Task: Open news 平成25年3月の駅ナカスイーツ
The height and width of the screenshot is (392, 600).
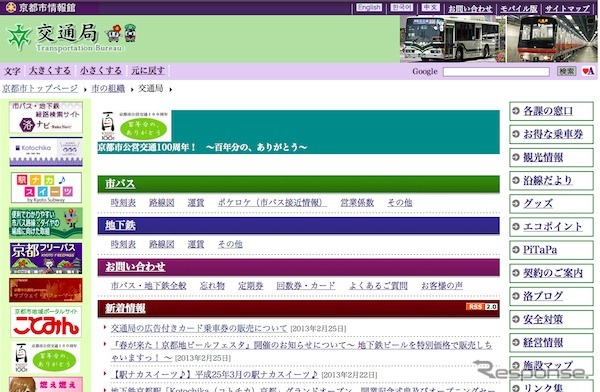Action: click(214, 374)
